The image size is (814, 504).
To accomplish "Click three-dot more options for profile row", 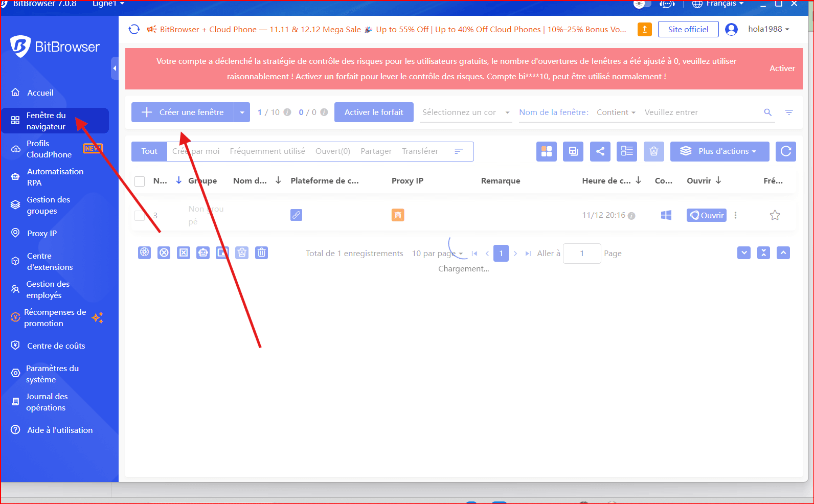I will (x=735, y=215).
